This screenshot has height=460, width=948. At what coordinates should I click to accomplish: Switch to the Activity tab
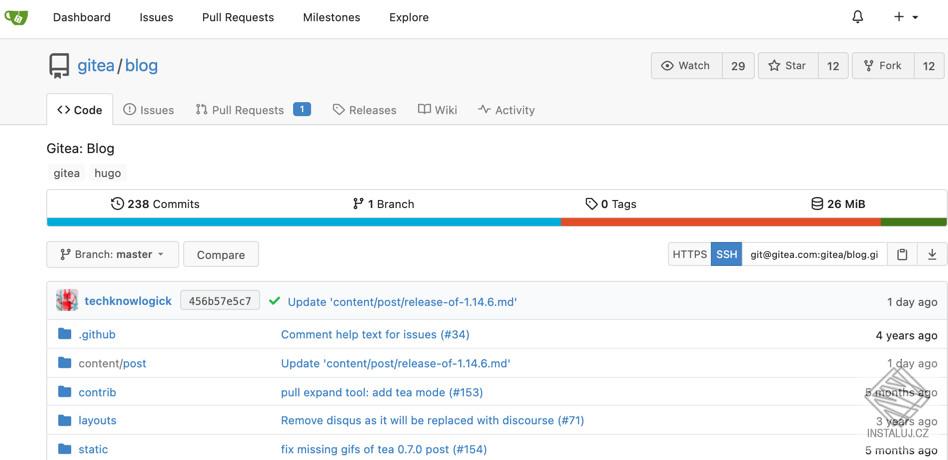(506, 110)
